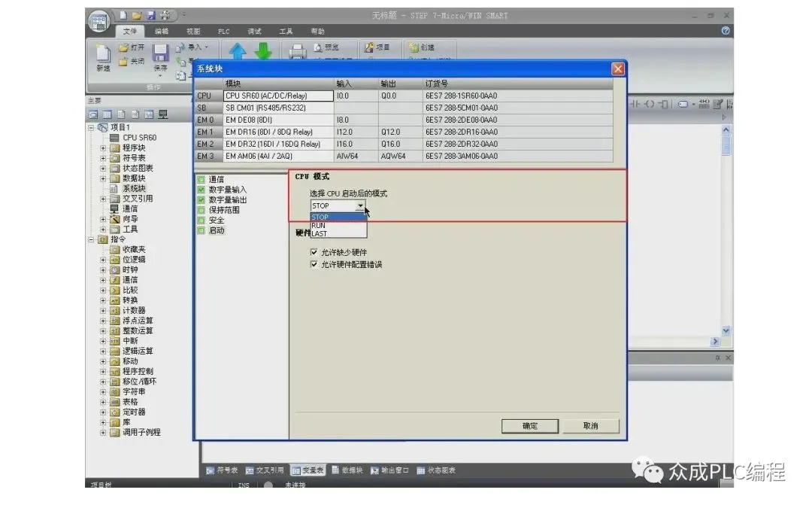Click the print icon in quick access toolbar
The image size is (812, 508).
point(165,16)
